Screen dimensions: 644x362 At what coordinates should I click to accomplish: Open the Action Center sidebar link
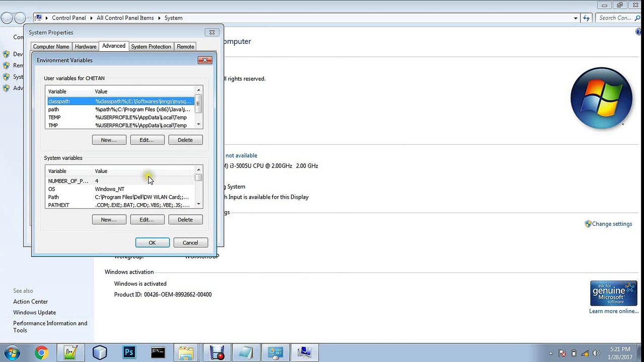31,302
